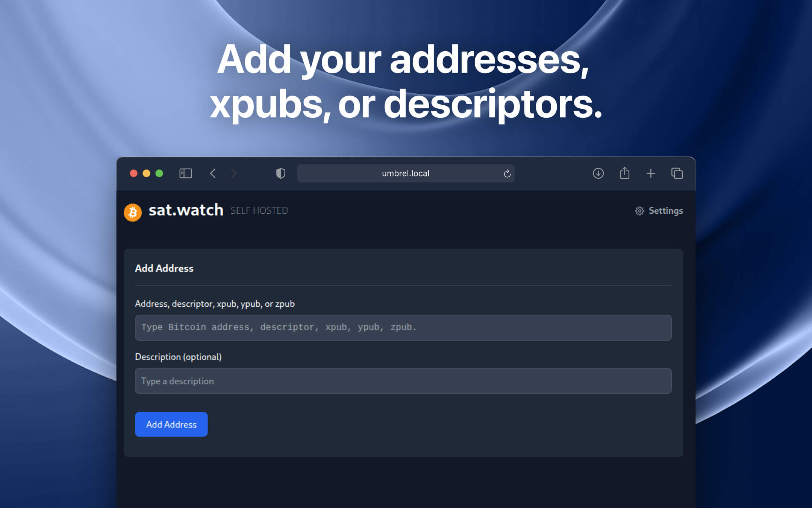
Task: Go forward with the right chevron
Action: click(233, 173)
